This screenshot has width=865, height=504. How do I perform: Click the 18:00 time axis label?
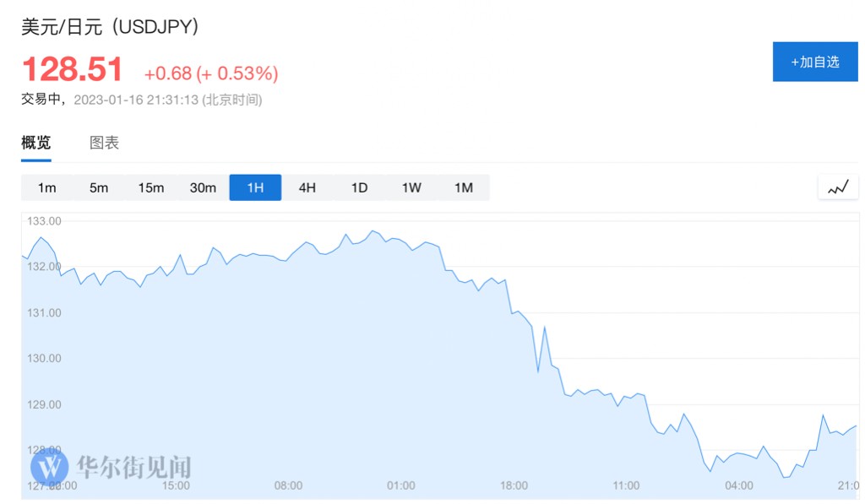[514, 485]
